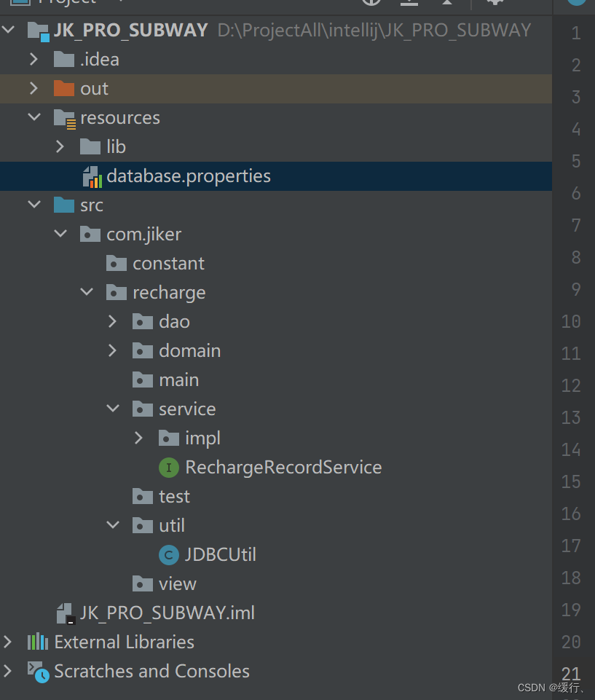Click the JDBCUtil class icon

pyautogui.click(x=168, y=554)
